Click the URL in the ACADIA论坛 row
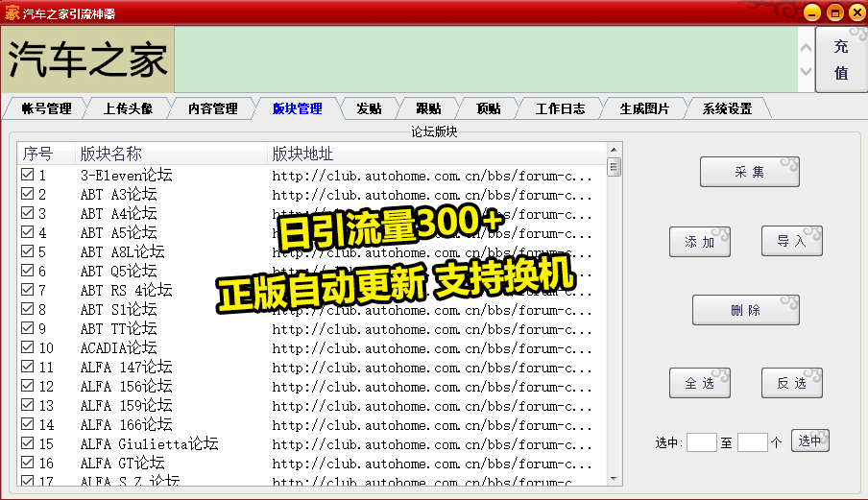Image resolution: width=868 pixels, height=500 pixels. pyautogui.click(x=432, y=349)
